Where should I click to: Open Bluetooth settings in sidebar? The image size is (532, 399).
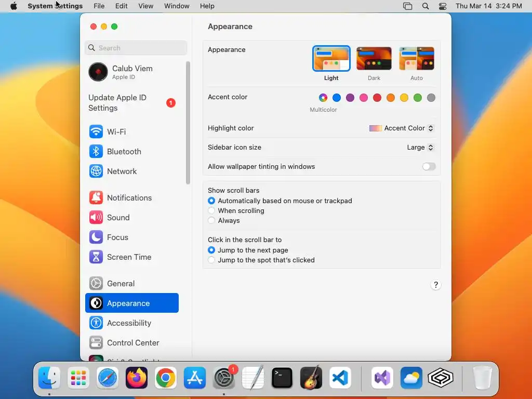point(131,151)
